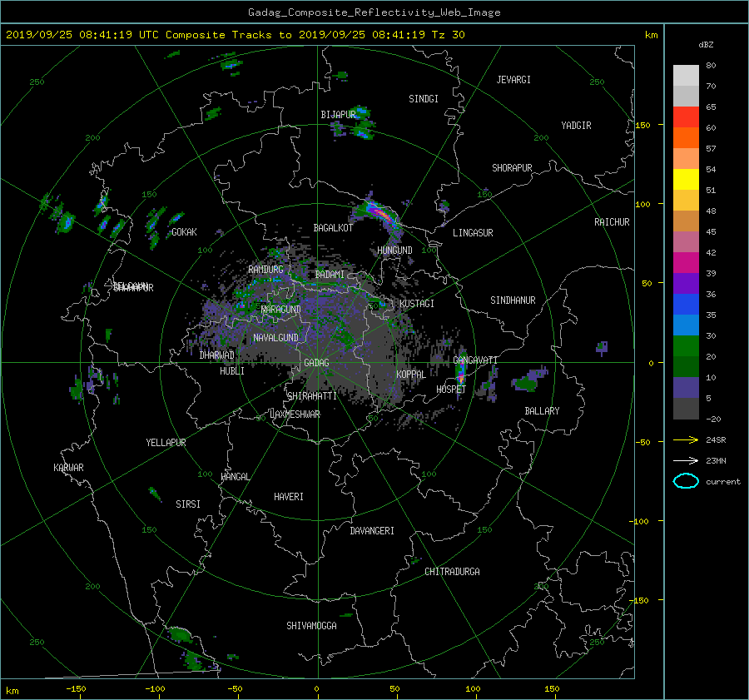The height and width of the screenshot is (700, 749).
Task: Click the SHIVAMOGGA city label
Action: tap(311, 626)
